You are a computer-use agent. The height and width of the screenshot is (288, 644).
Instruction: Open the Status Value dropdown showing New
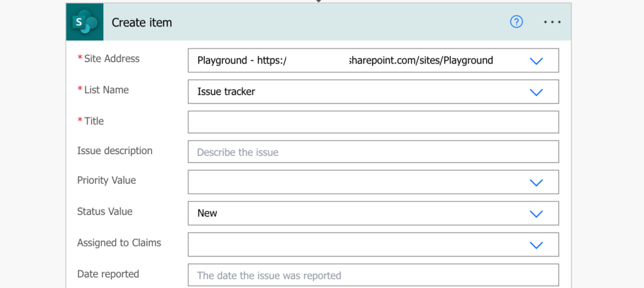click(x=374, y=213)
